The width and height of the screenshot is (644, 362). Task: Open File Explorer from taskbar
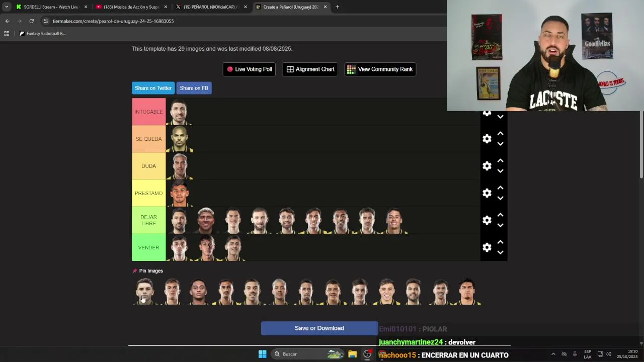click(352, 354)
